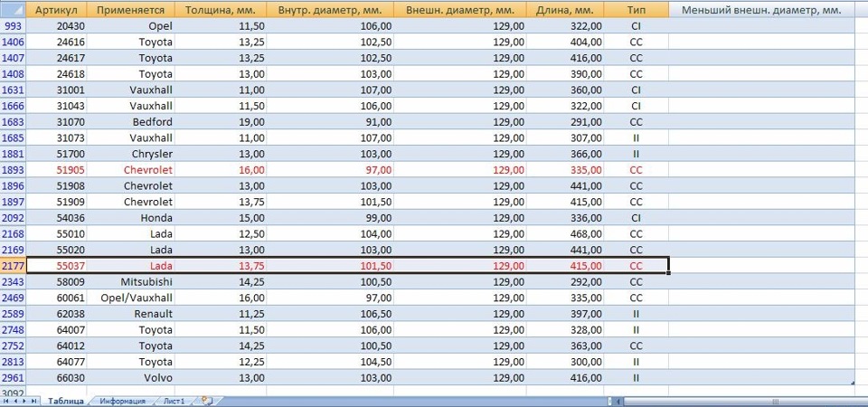Click length 468,00 cell
This screenshot has width=868, height=407.
pos(565,233)
